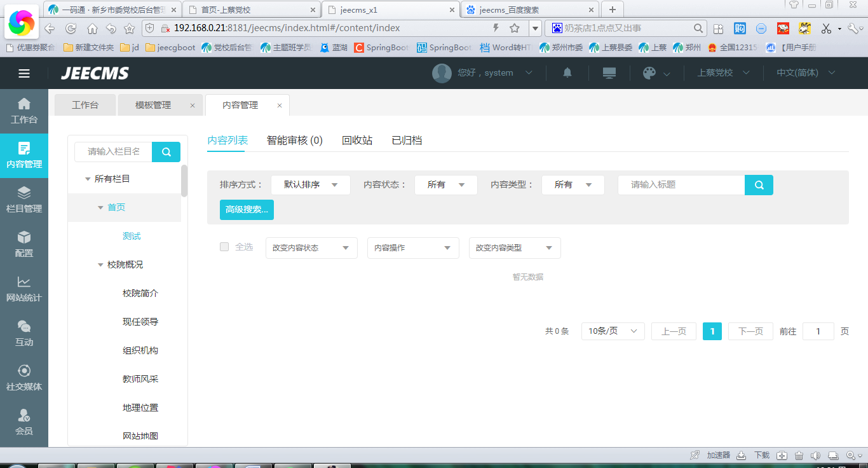This screenshot has height=468, width=868.
Task: Switch to the 回收站 tab
Action: [357, 141]
